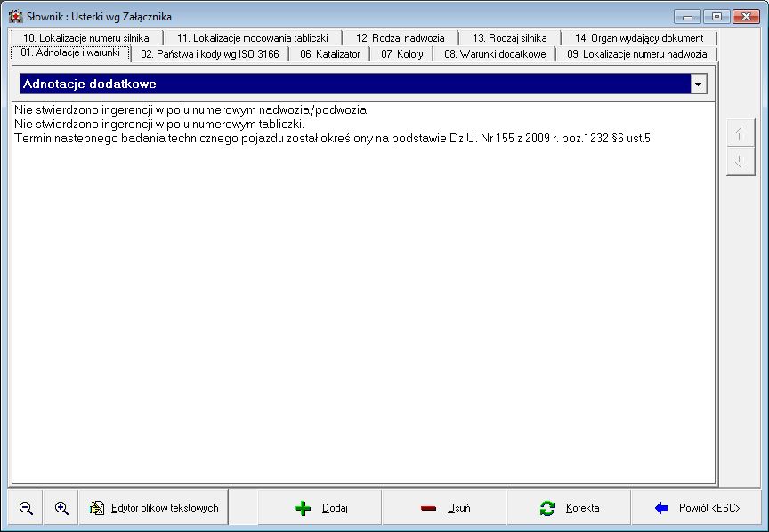Open the 07. Kolory tab
Image resolution: width=769 pixels, height=532 pixels.
pyautogui.click(x=401, y=54)
